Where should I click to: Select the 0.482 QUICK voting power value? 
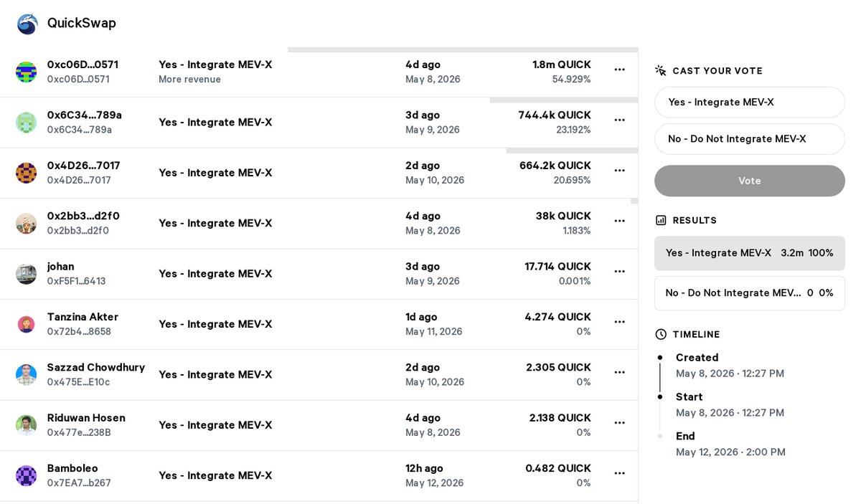click(558, 468)
